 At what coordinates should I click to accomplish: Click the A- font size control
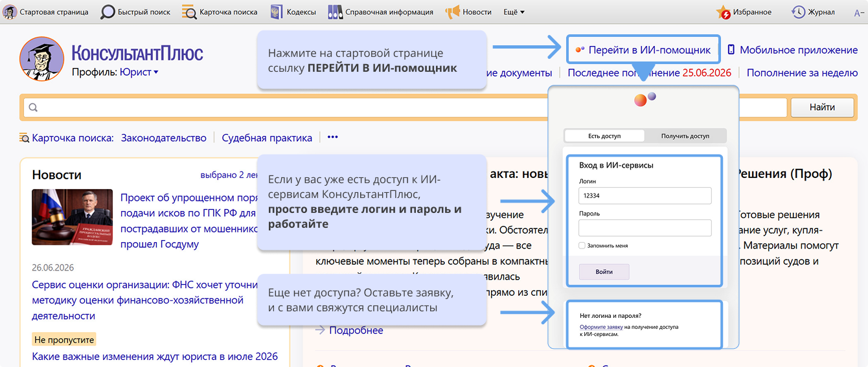coord(860,12)
